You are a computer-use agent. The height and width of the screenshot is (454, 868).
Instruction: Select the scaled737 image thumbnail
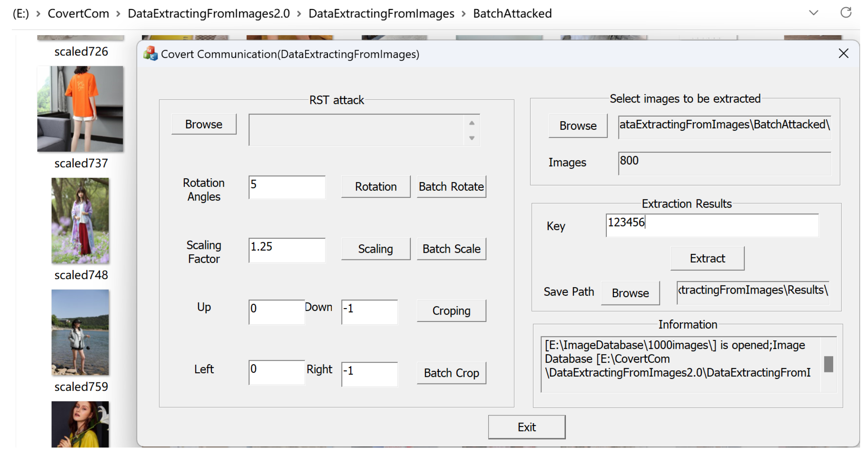(x=80, y=109)
